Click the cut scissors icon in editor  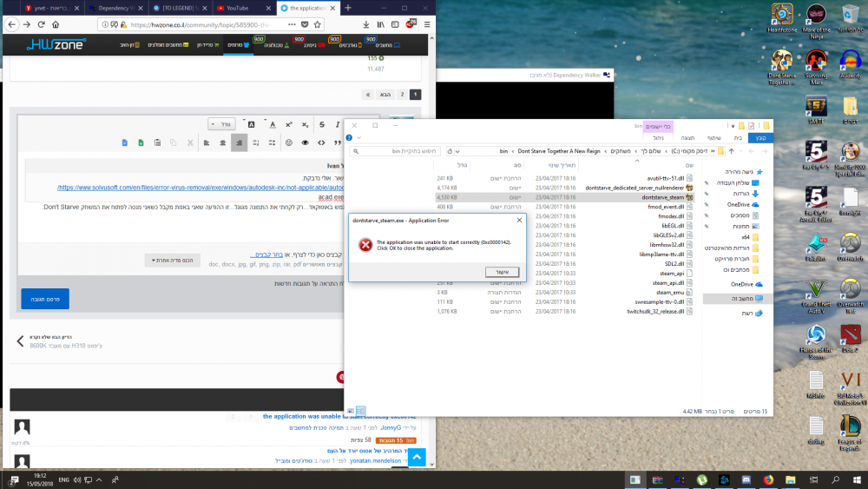click(190, 143)
